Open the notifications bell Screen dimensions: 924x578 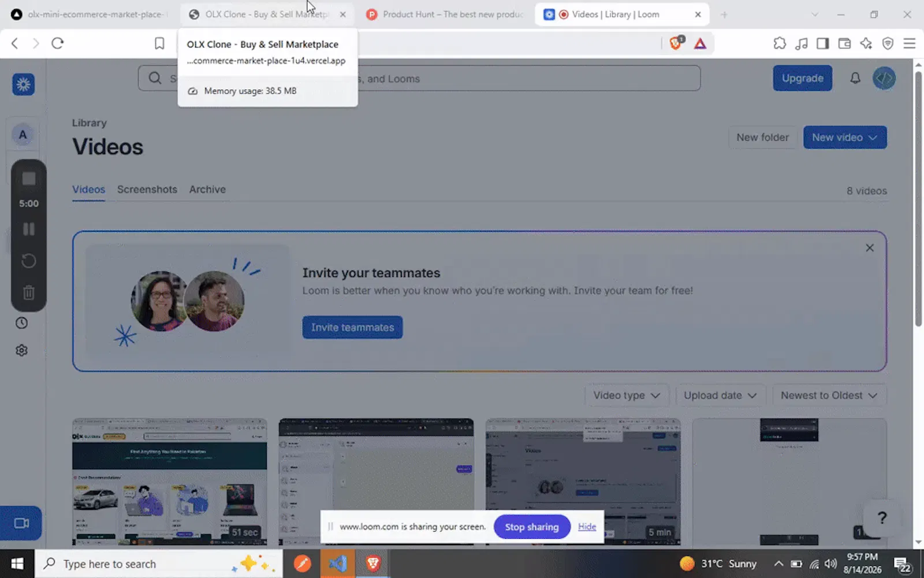tap(855, 78)
